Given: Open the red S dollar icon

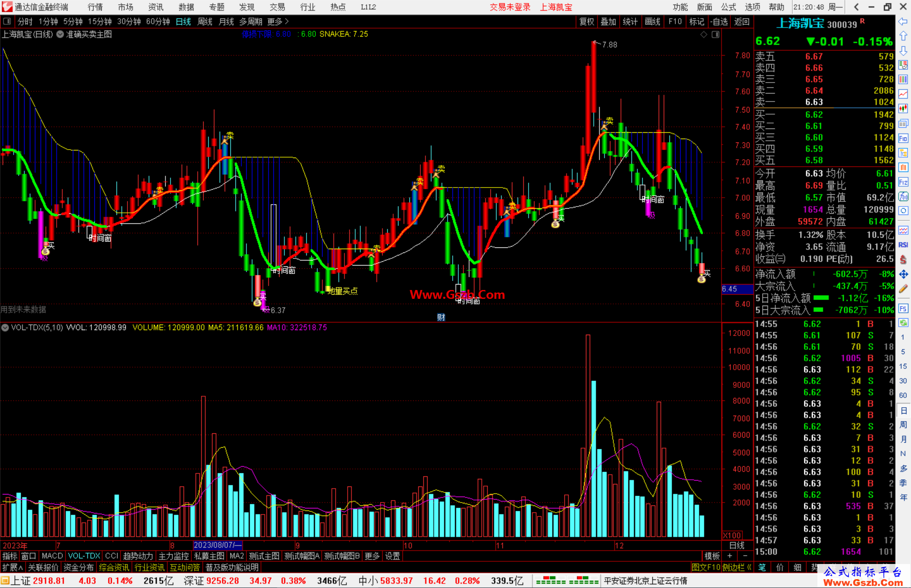Looking at the screenshot, I should pos(903,260).
